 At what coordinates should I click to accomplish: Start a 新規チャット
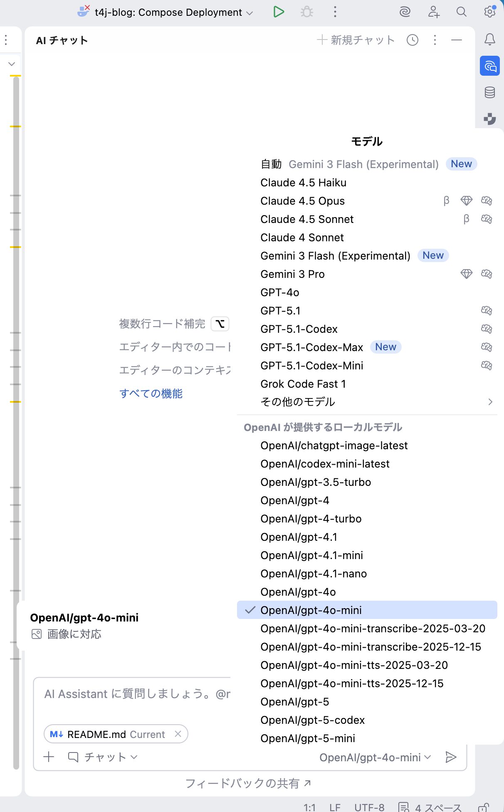(x=356, y=40)
